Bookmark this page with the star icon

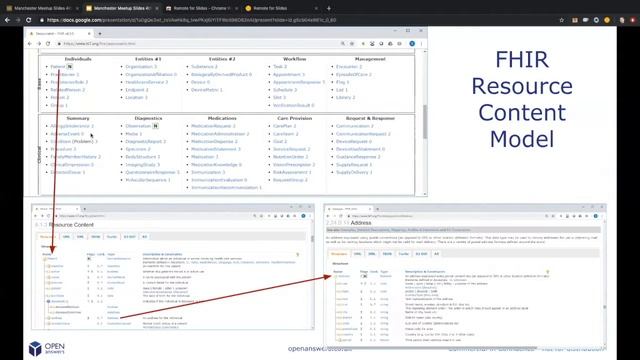(562, 20)
